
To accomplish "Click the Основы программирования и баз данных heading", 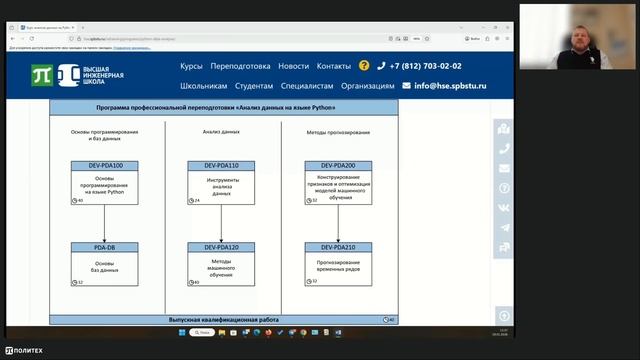I will (x=104, y=135).
